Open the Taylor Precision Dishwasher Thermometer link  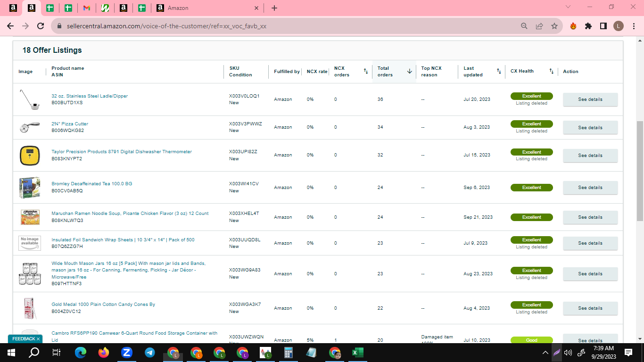click(122, 152)
